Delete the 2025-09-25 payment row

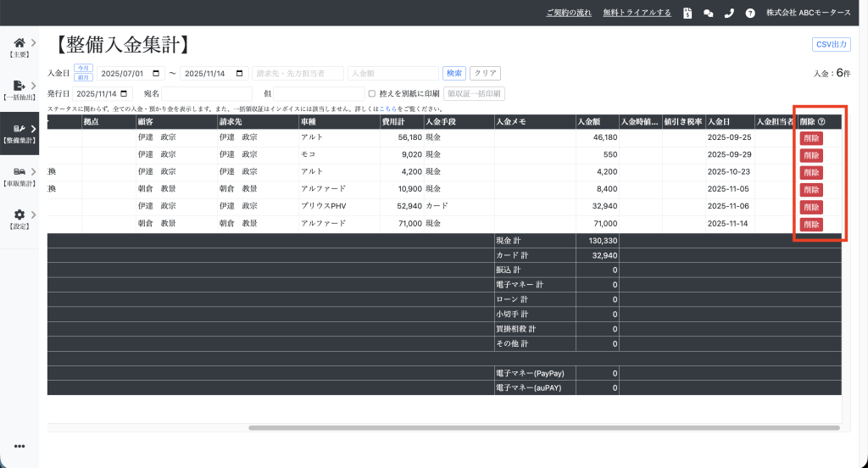(x=811, y=137)
